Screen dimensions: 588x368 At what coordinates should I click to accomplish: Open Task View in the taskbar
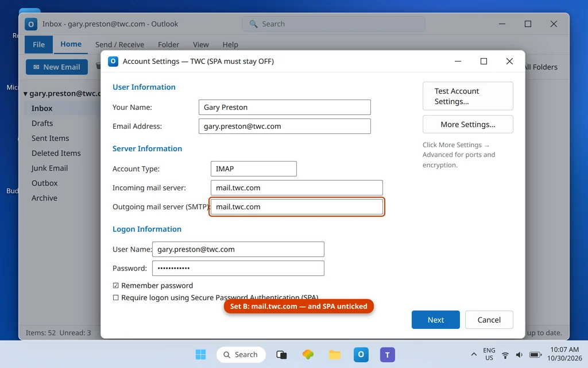[x=281, y=354]
